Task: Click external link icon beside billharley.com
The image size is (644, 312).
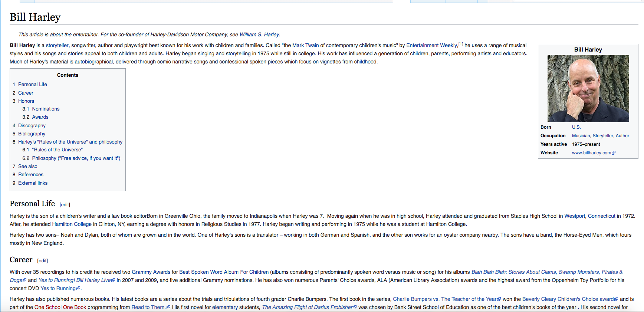Action: (614, 153)
